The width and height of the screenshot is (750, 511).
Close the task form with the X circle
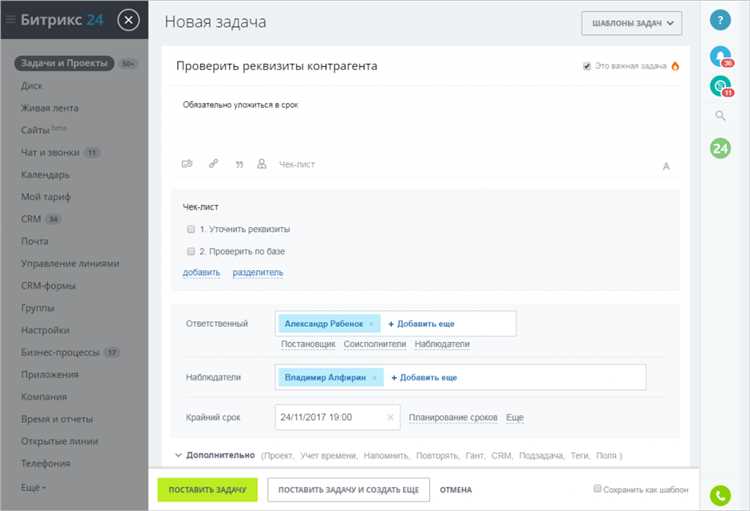(x=128, y=20)
